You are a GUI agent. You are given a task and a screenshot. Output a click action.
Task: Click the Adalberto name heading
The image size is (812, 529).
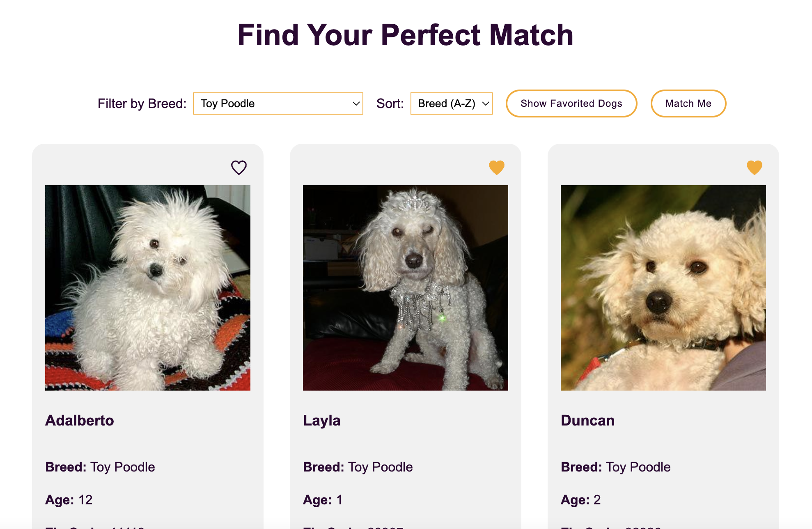[80, 421]
